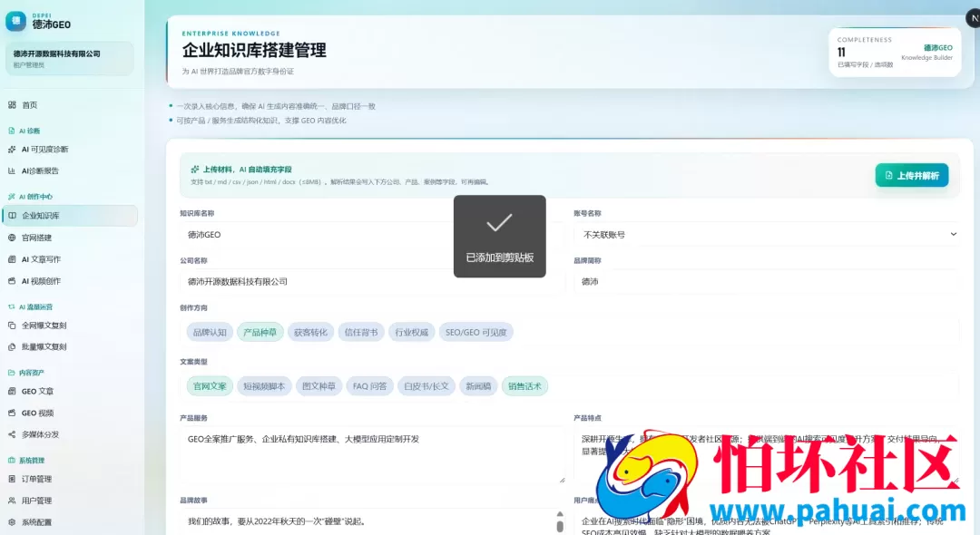Viewport: 980px width, 535px height.
Task: Click the sparkle icon beside 上传材料
Action: 195,170
